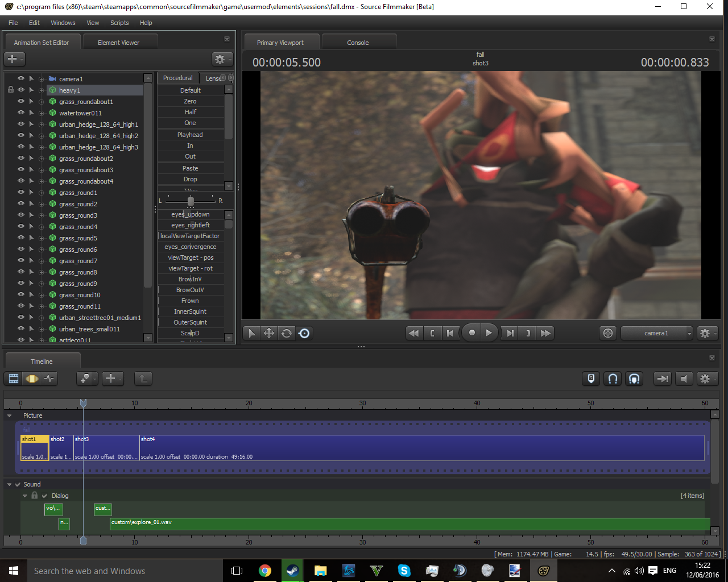The image size is (728, 582).
Task: Hide urban_trees_small011 using the eye icon
Action: pyautogui.click(x=21, y=329)
